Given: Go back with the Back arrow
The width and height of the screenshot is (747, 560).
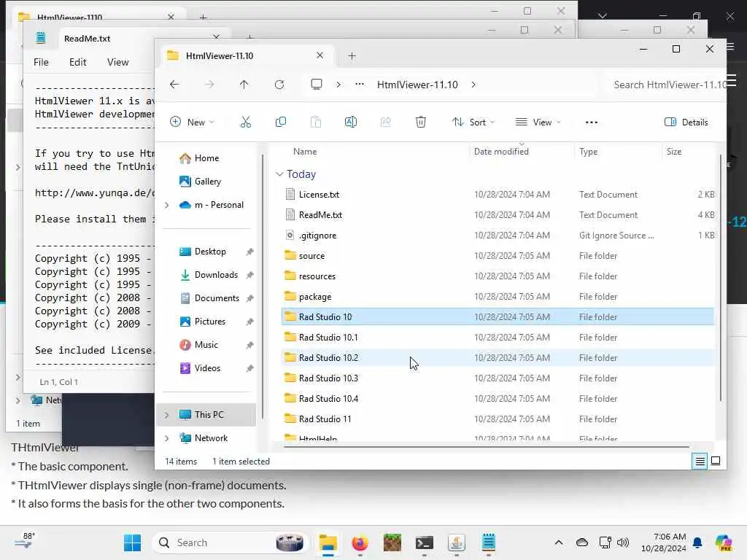Looking at the screenshot, I should coord(174,85).
